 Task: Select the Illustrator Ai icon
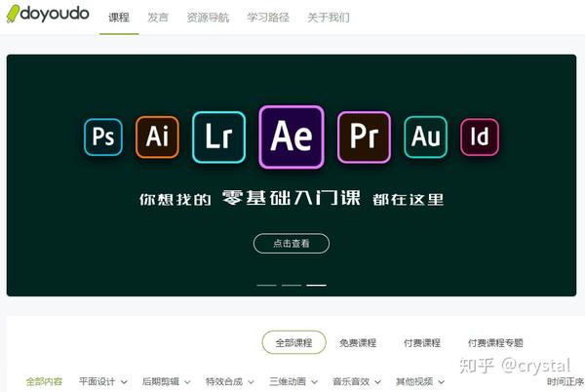pyautogui.click(x=157, y=137)
